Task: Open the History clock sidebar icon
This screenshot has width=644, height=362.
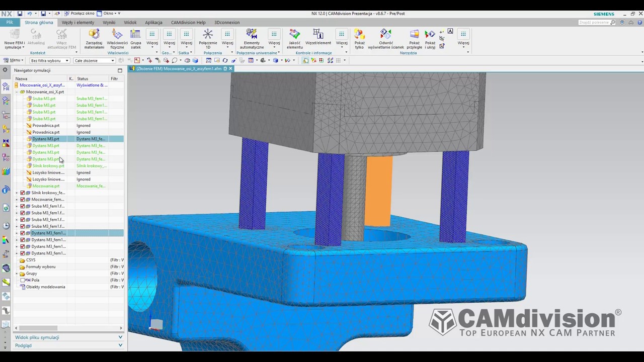Action: point(6,226)
